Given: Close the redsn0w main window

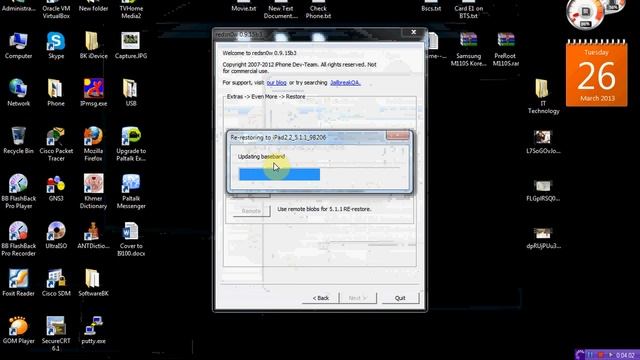Looking at the screenshot, I should (x=413, y=32).
